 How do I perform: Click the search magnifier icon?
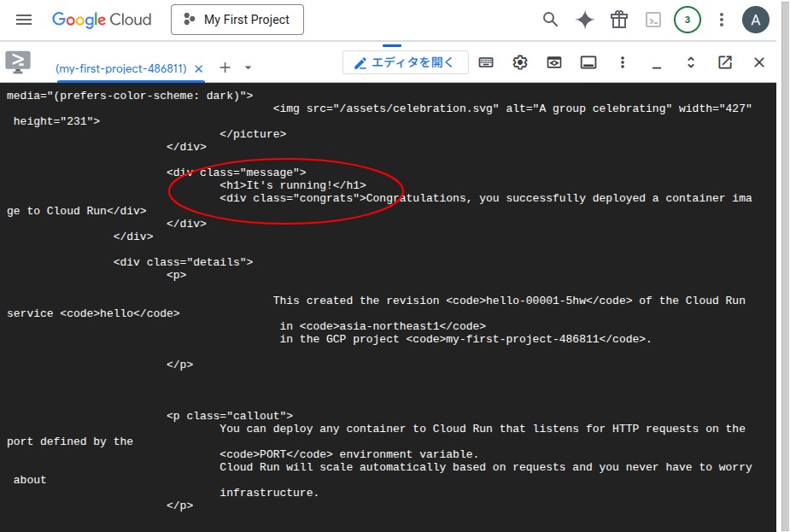(x=551, y=20)
